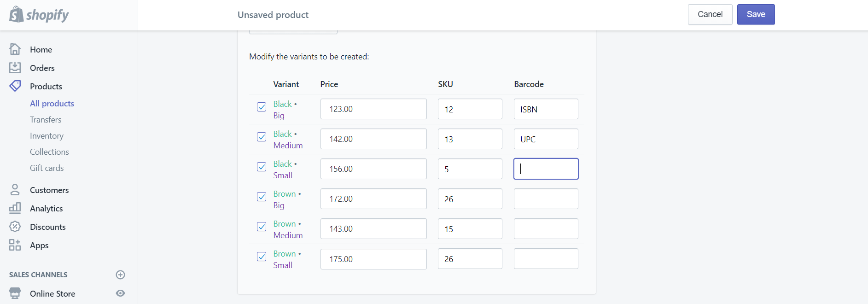This screenshot has width=868, height=304.
Task: Edit price 142.00 for Black Medium
Action: click(x=373, y=139)
